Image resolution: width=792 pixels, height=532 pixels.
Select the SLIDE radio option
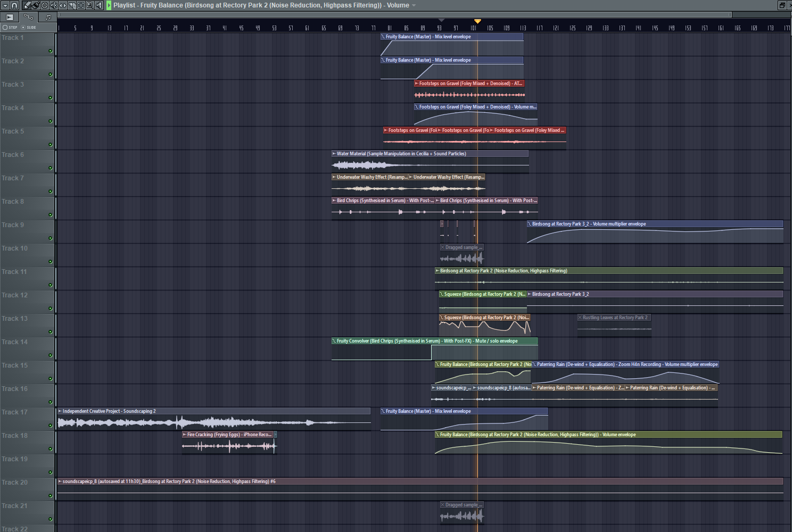pyautogui.click(x=23, y=27)
